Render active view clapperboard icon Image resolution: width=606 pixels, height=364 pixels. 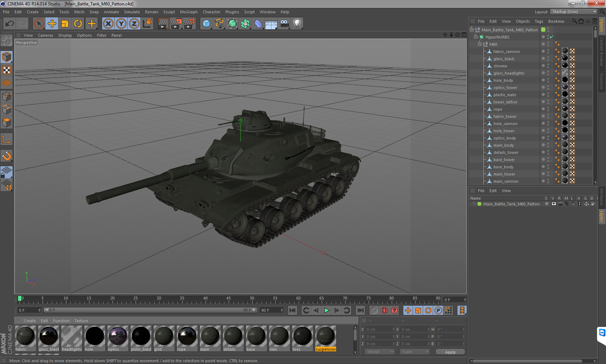(163, 24)
